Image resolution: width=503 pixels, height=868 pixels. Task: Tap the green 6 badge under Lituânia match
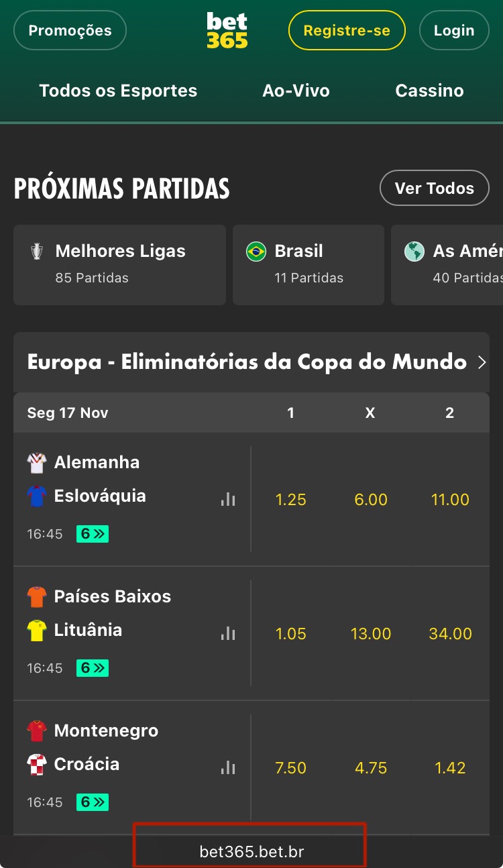92,668
